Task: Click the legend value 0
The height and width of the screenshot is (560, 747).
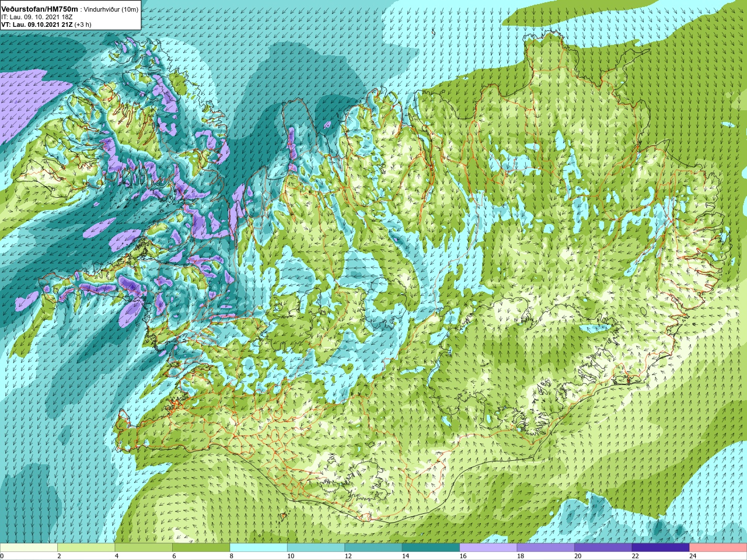Action: pyautogui.click(x=2, y=556)
